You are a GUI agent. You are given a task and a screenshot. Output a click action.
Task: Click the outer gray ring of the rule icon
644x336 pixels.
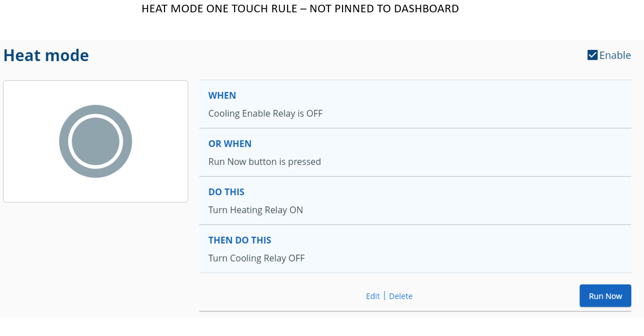coord(64,141)
